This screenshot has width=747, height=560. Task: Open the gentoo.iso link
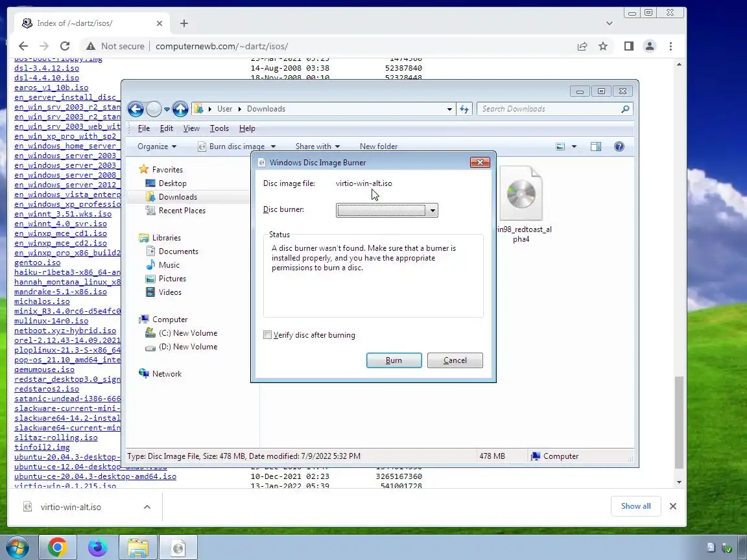click(38, 262)
